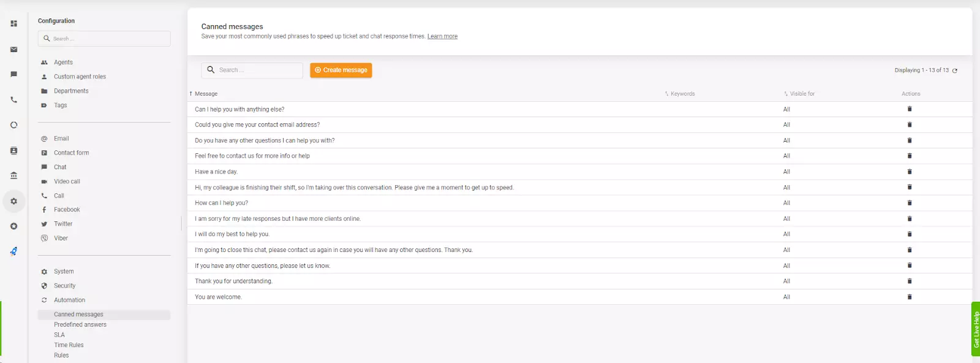This screenshot has width=980, height=363.
Task: Open the Dashboard icon in left rail
Action: tap(13, 24)
